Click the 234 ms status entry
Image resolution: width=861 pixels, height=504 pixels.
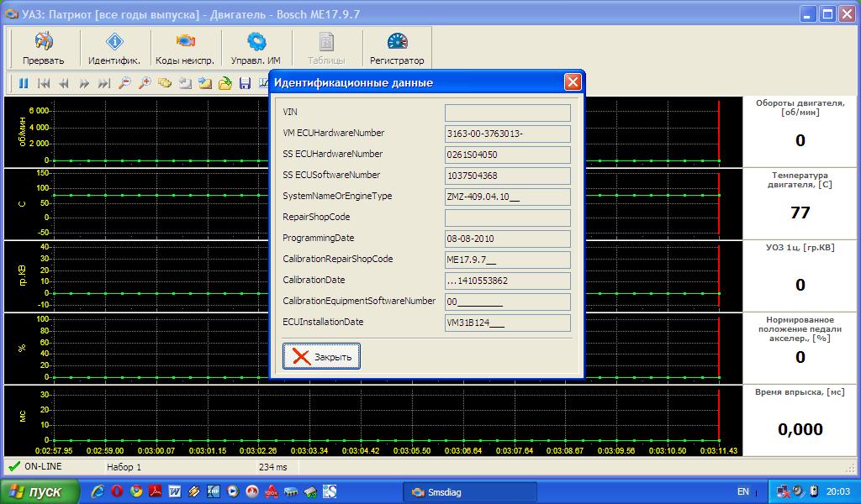(x=273, y=467)
